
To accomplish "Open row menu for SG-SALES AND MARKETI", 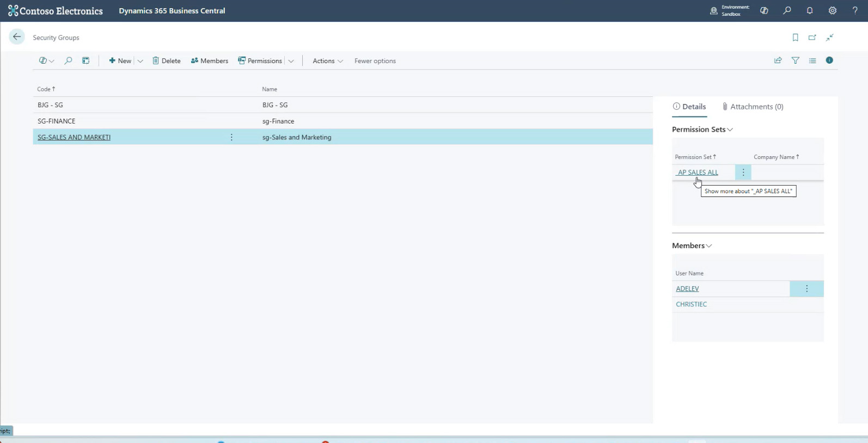I will [x=231, y=137].
